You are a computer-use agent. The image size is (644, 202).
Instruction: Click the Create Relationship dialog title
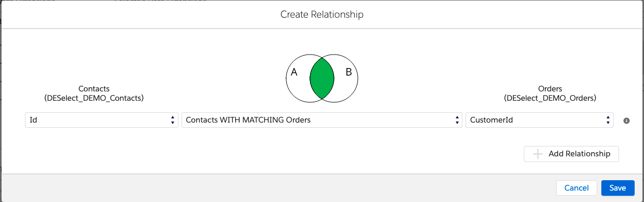pyautogui.click(x=322, y=15)
